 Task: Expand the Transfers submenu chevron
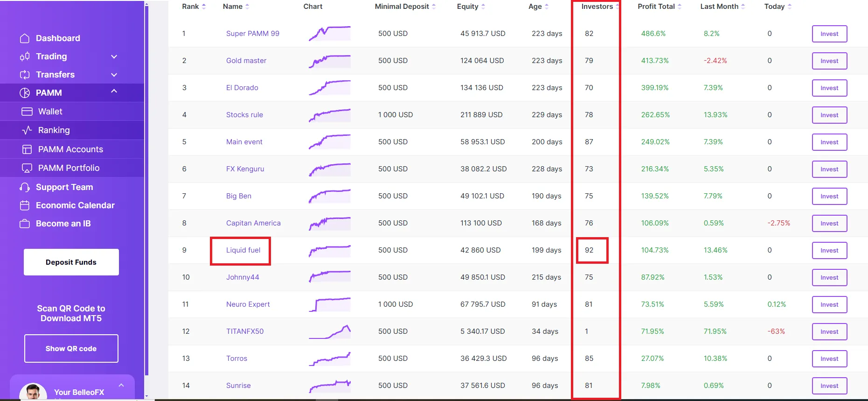tap(114, 75)
